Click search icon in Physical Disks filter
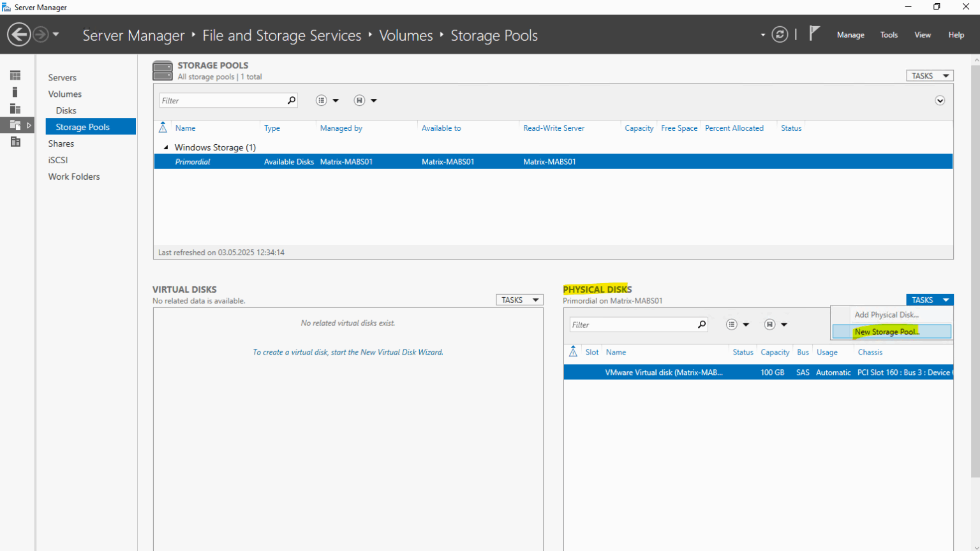 click(702, 325)
